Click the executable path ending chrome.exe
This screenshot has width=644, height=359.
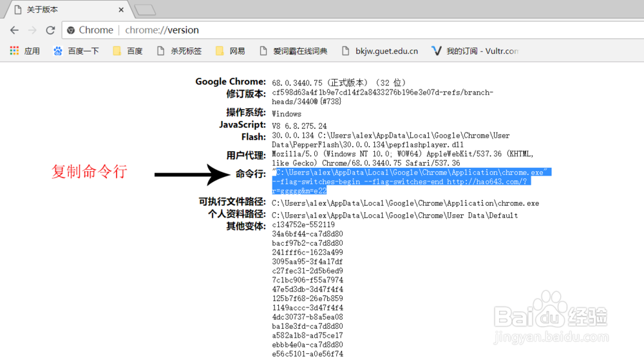pyautogui.click(x=405, y=203)
